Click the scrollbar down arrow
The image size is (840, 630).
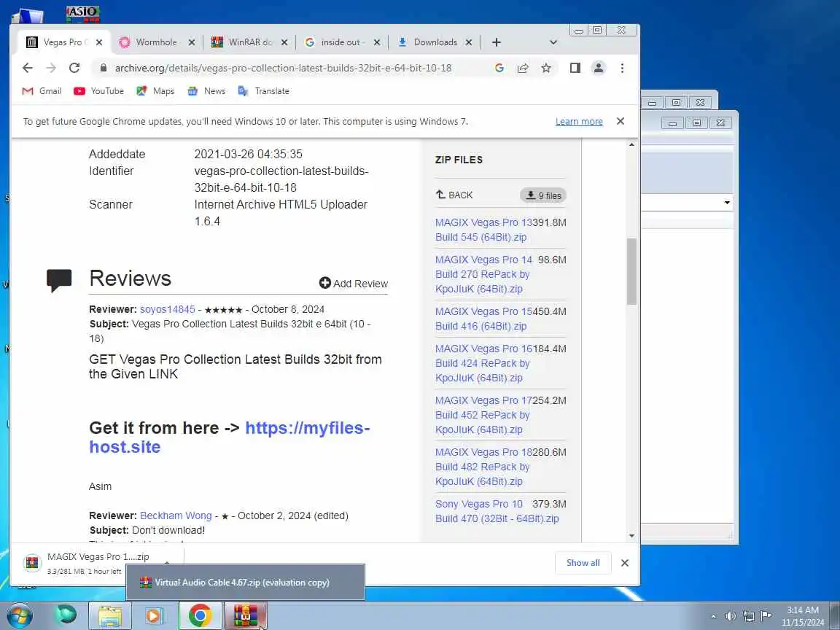(x=631, y=536)
